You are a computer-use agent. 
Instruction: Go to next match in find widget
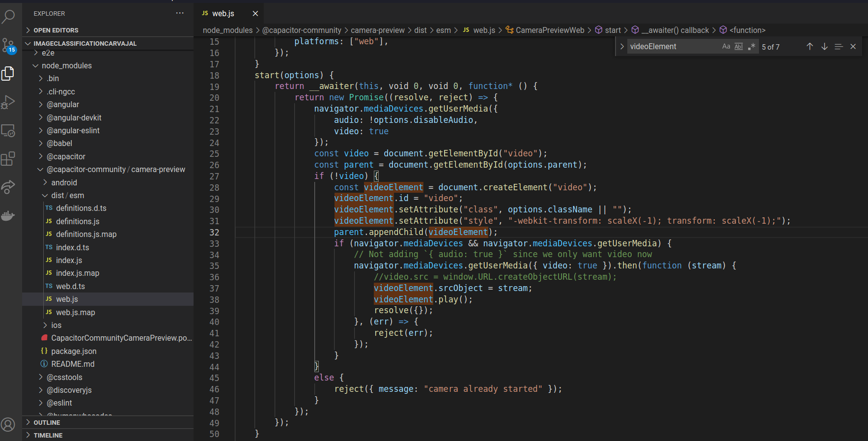(x=824, y=46)
